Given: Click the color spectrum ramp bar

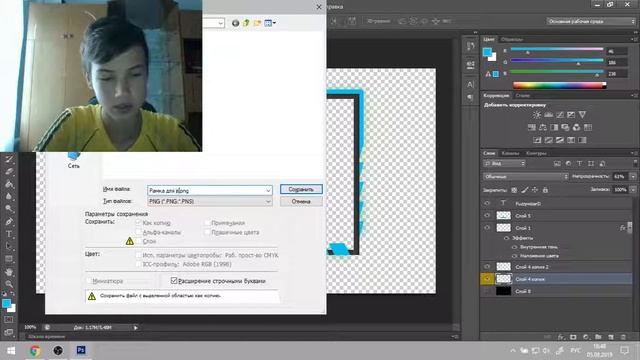Looking at the screenshot, I should 559,85.
